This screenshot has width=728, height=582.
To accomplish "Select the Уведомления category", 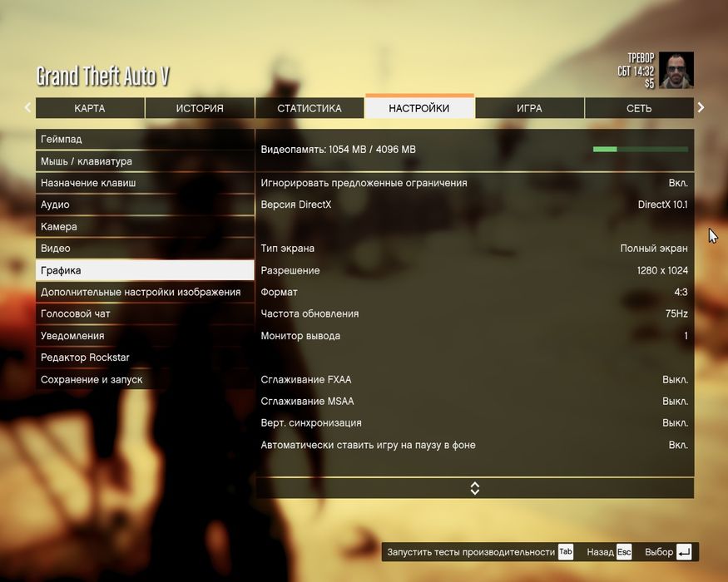I will 145,336.
